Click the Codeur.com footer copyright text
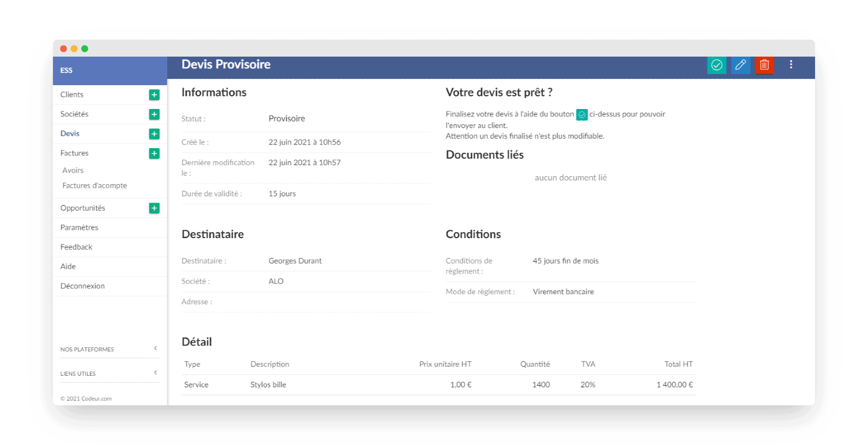Screen dimensions: 868x445 (x=86, y=398)
